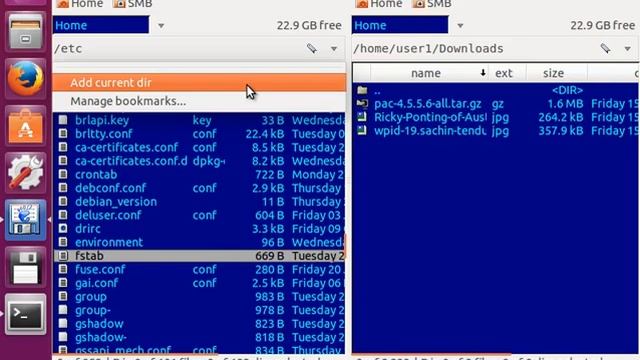Screen dimensions: 640x360
Task: Open the Files drawer icon in the dock
Action: coord(25,32)
